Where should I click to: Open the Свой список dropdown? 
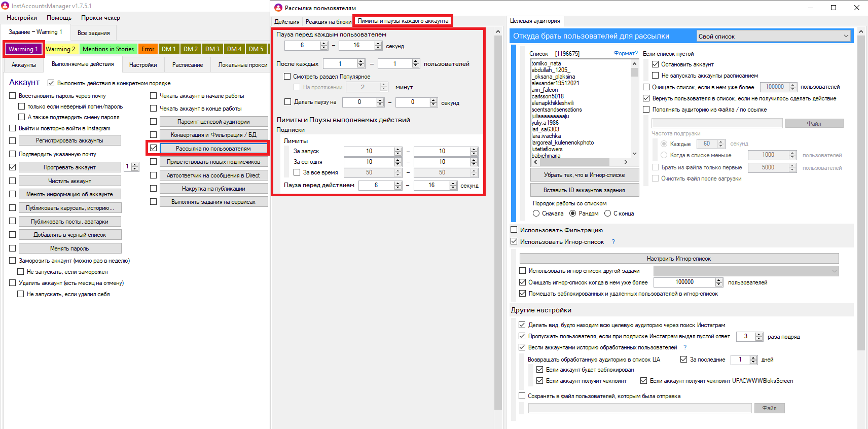click(x=773, y=36)
